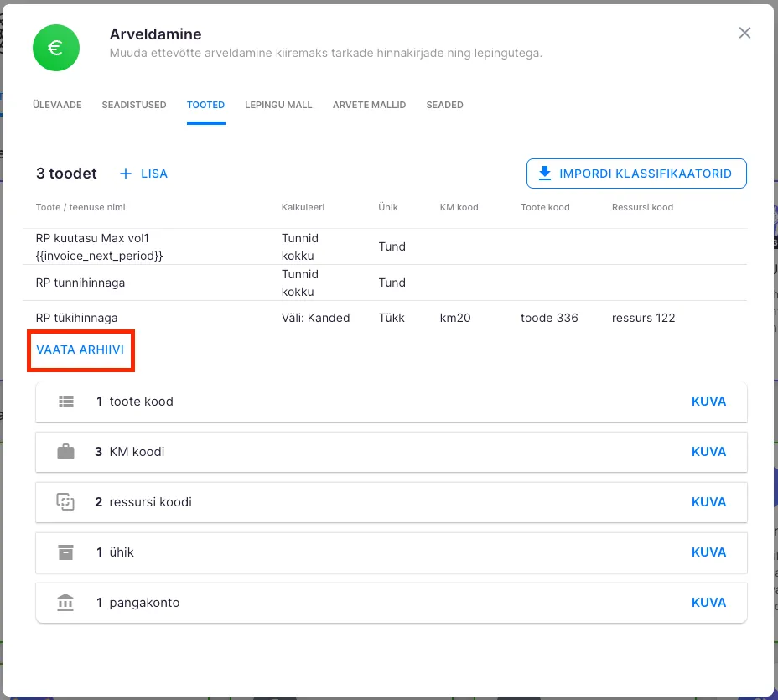
Task: Click the list icon beside toote kood
Action: coord(66,402)
